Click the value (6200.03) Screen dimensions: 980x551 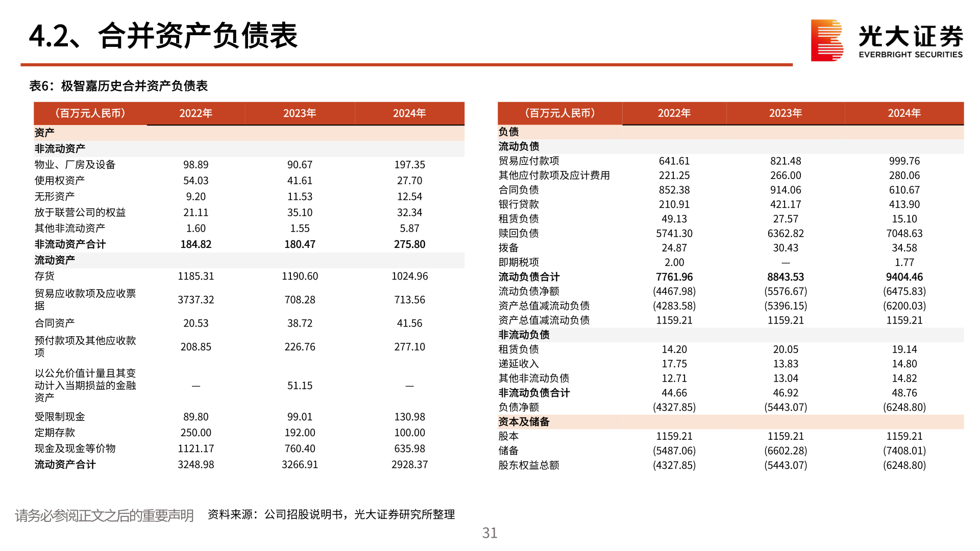point(904,306)
